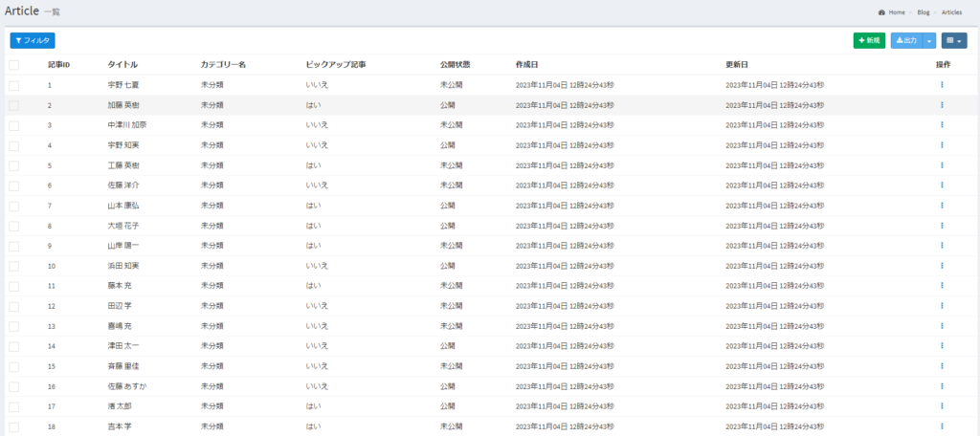Screen dimensions: 980x436
Task: Open row actions for 津田 太一
Action: pos(942,346)
